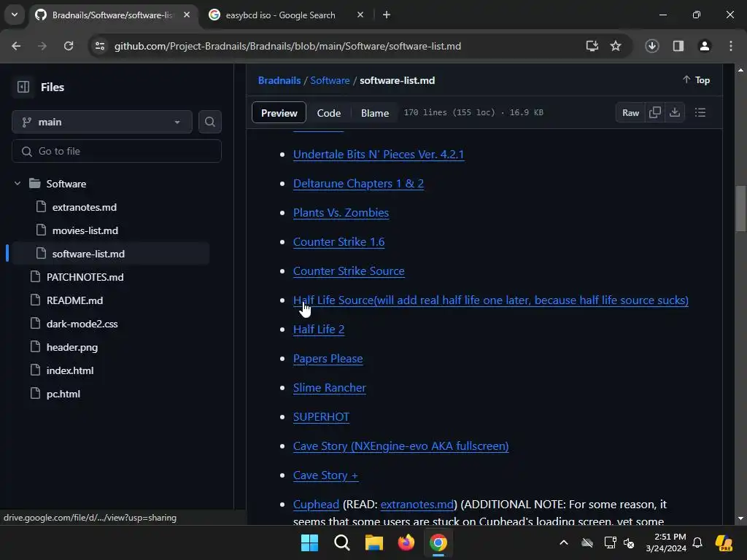Viewport: 747px width, 560px height.
Task: Open tab search dropdown arrow
Action: [15, 15]
